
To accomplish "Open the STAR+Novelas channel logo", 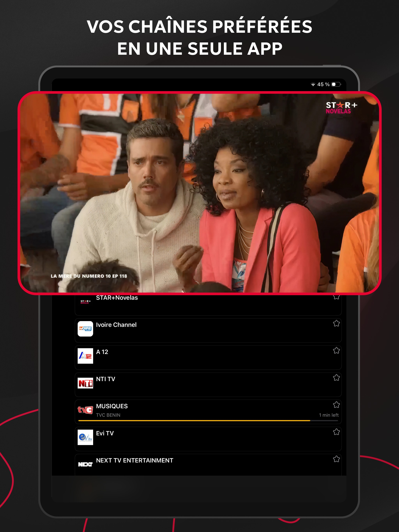I will pyautogui.click(x=86, y=302).
